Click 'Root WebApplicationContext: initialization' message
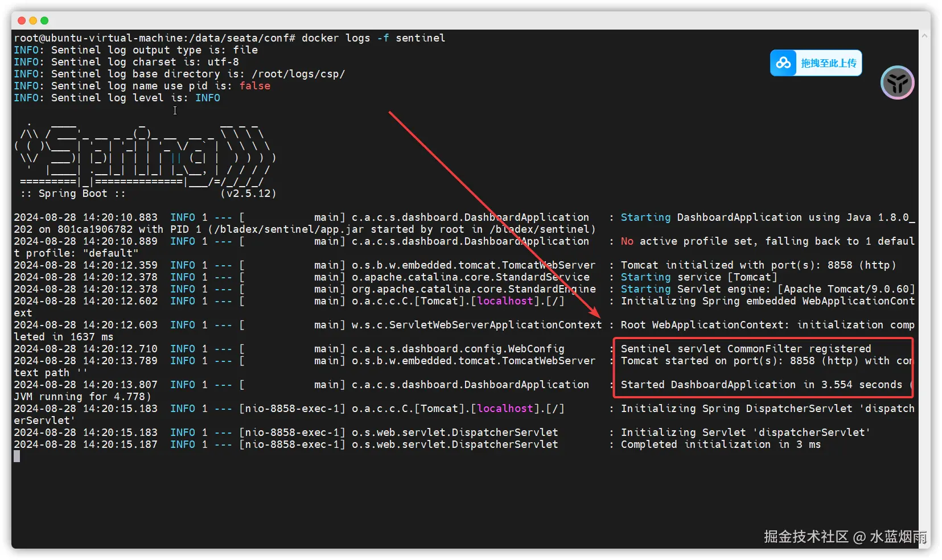942x560 pixels. tap(768, 325)
